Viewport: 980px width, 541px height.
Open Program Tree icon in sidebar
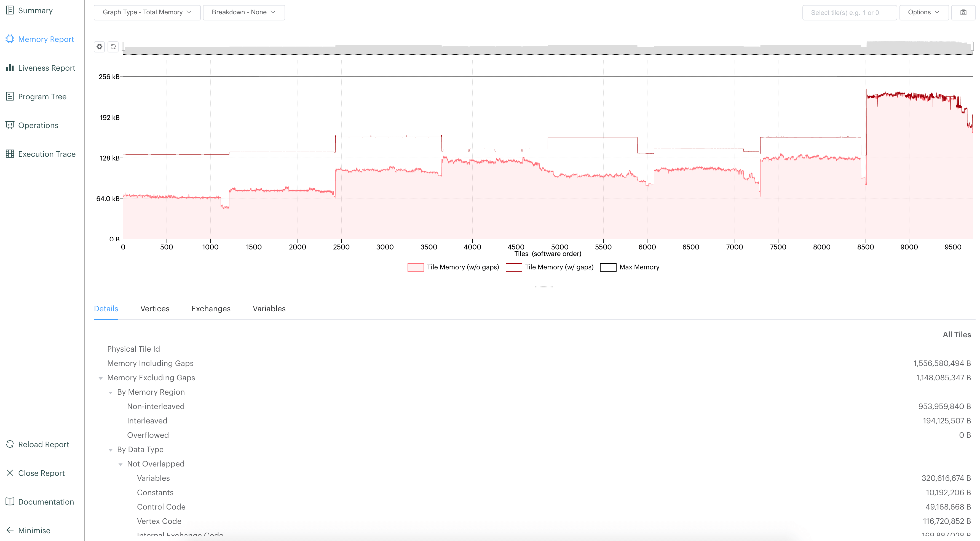(x=10, y=96)
